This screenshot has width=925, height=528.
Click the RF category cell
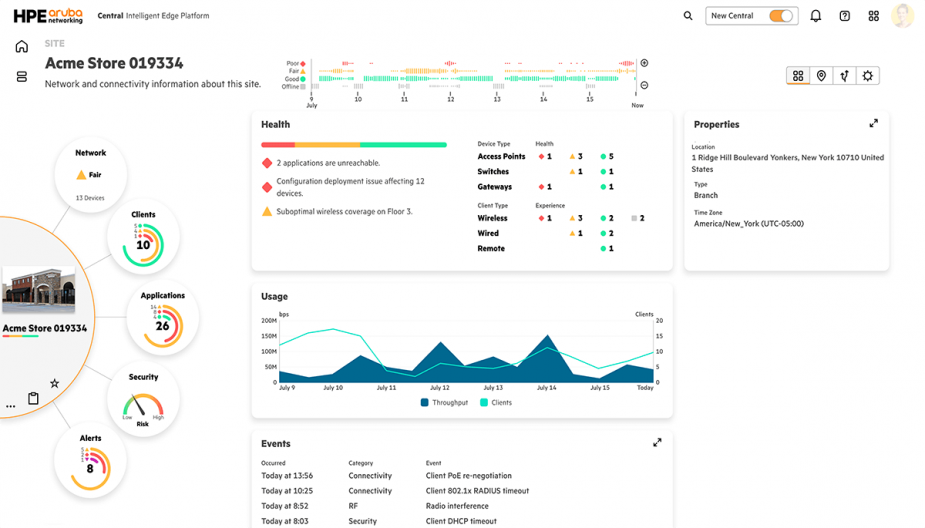[353, 506]
